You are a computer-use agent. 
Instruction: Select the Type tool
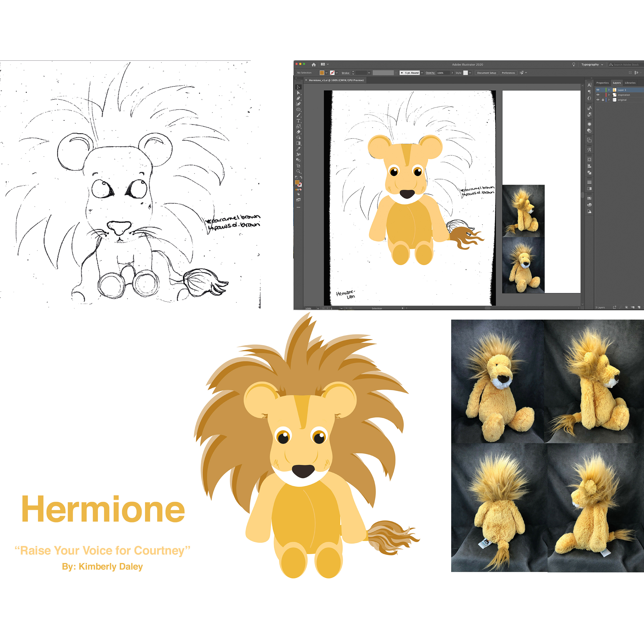click(x=298, y=121)
